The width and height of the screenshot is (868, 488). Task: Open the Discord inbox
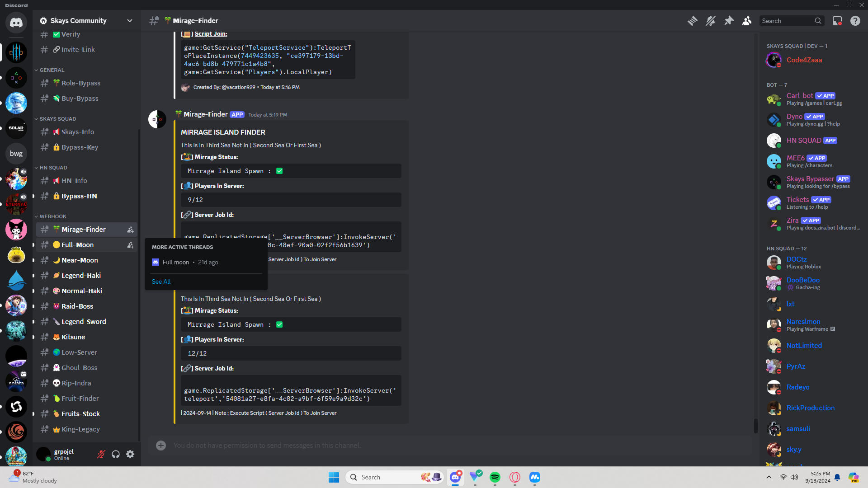point(837,21)
